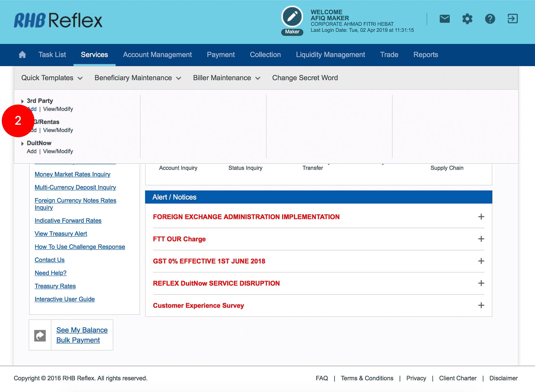Expand the FTT OUR Charge notice
This screenshot has height=392, width=535.
click(481, 239)
